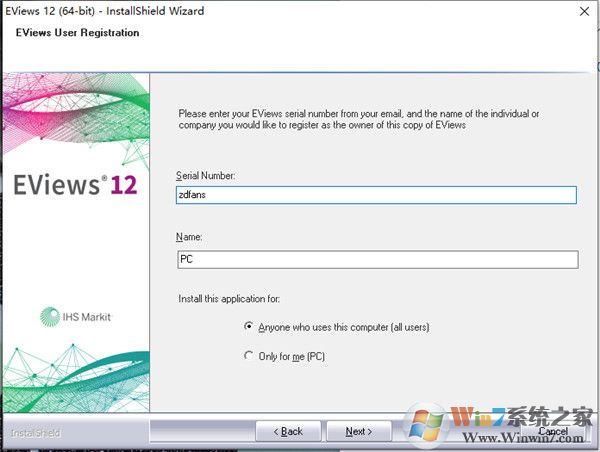This screenshot has width=600, height=452.
Task: Click the "Name:" label
Action: [x=189, y=237]
